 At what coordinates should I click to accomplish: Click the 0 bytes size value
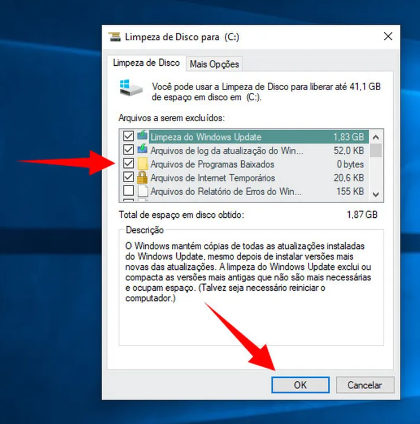[x=350, y=164]
